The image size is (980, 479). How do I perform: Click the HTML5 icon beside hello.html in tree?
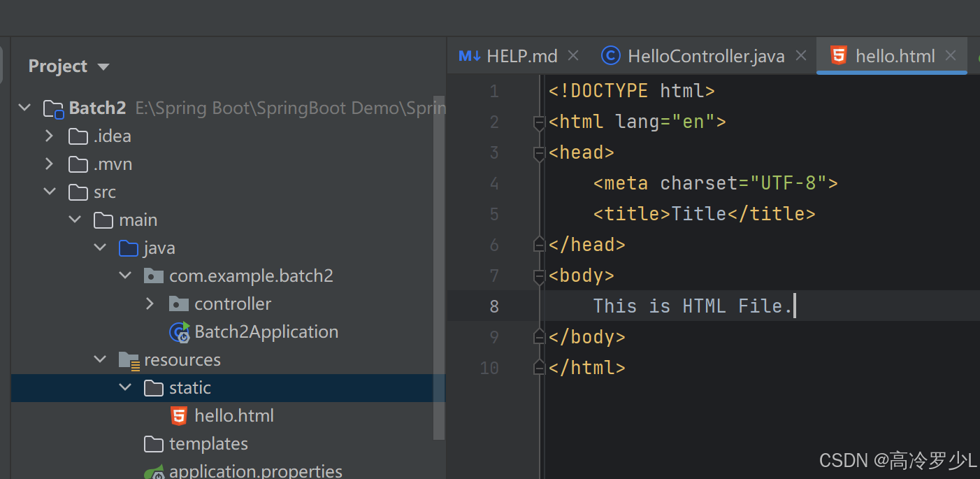[179, 416]
